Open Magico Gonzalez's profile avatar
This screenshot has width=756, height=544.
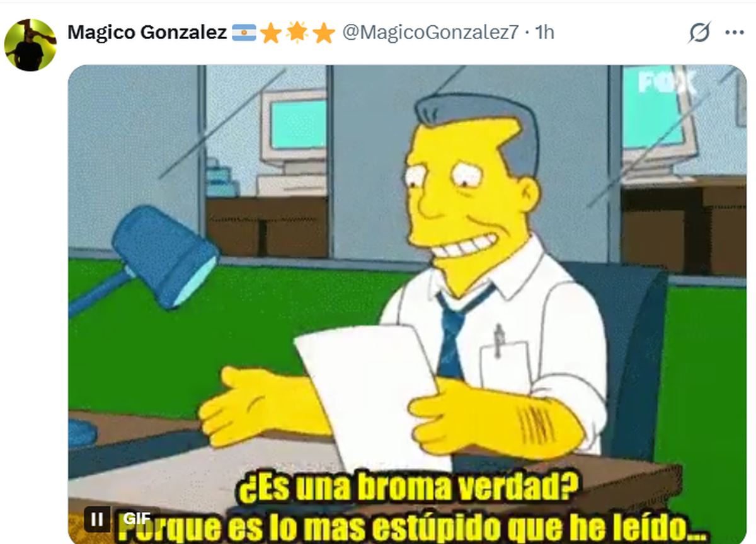coord(30,45)
